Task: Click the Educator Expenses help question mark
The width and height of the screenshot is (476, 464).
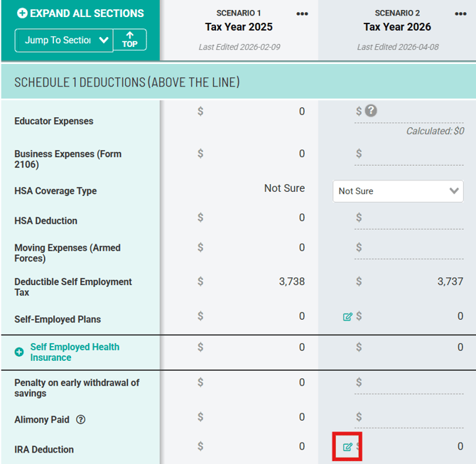Action: pos(371,111)
